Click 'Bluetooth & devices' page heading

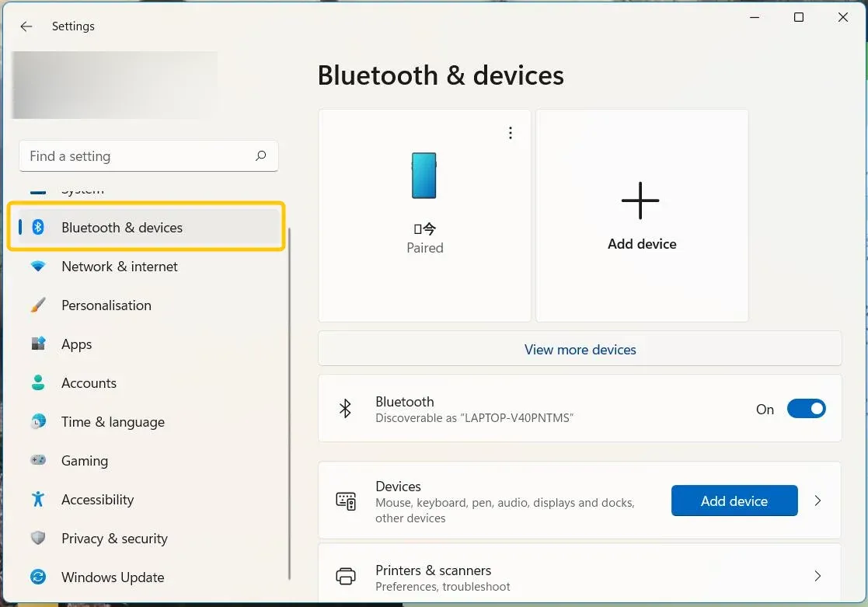coord(441,75)
